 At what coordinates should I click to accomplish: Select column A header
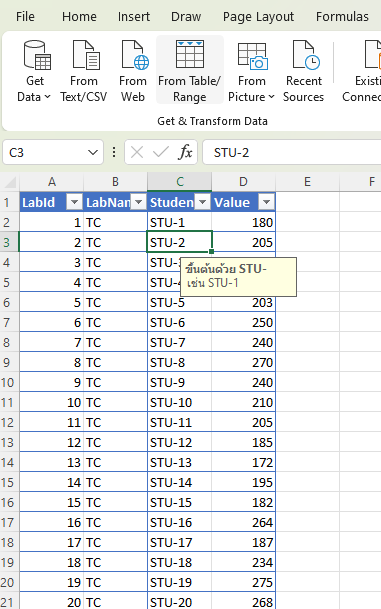tap(52, 181)
